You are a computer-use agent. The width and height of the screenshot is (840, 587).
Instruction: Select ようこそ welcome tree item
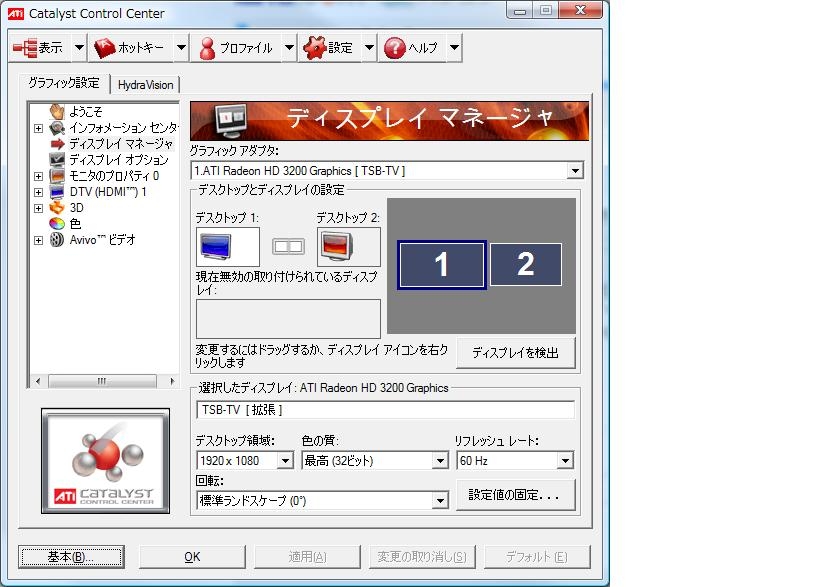pos(86,111)
